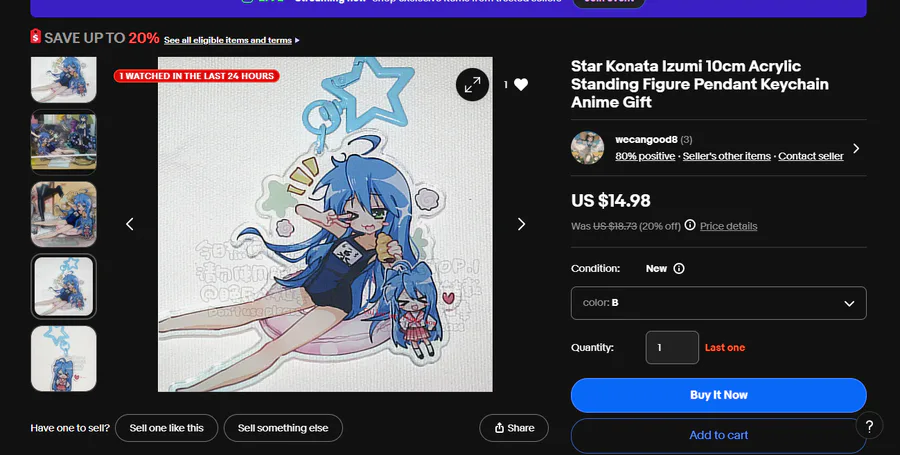Click the Quantity input field
Viewport: 900px width, 455px height.
click(x=671, y=348)
